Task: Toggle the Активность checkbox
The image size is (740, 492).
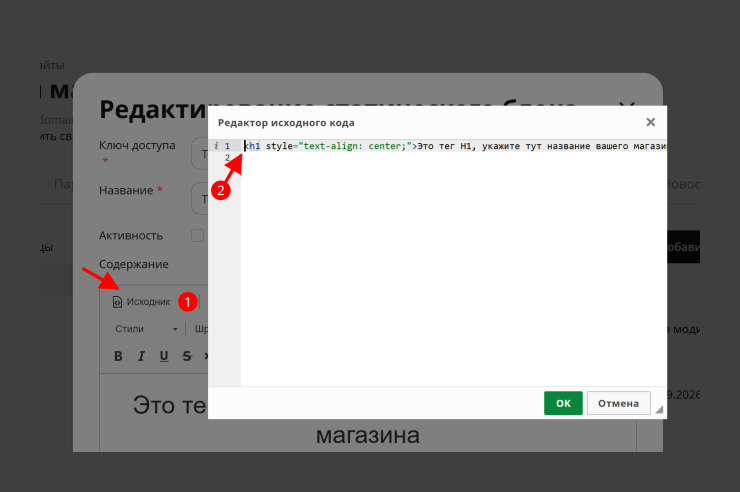Action: (x=197, y=235)
